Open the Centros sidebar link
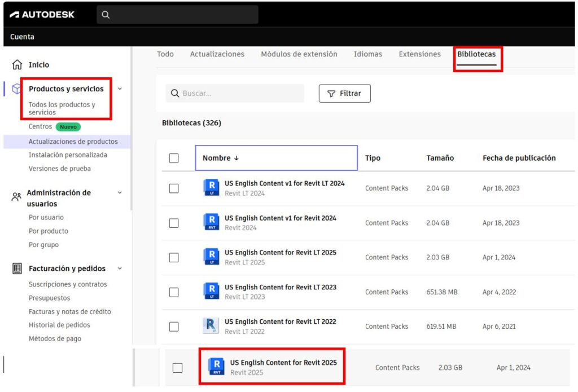The image size is (578, 392). (x=40, y=126)
